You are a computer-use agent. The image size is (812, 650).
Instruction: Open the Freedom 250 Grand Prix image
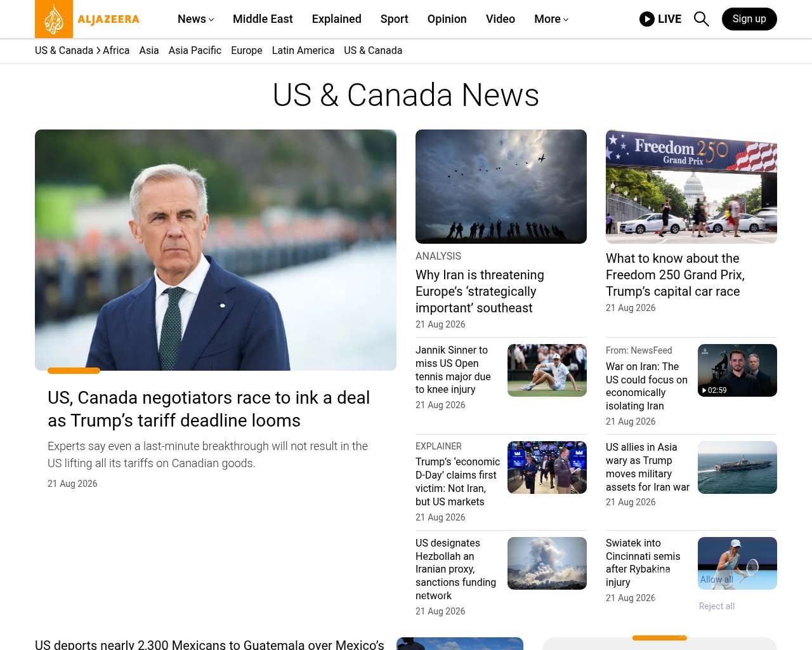coord(691,187)
